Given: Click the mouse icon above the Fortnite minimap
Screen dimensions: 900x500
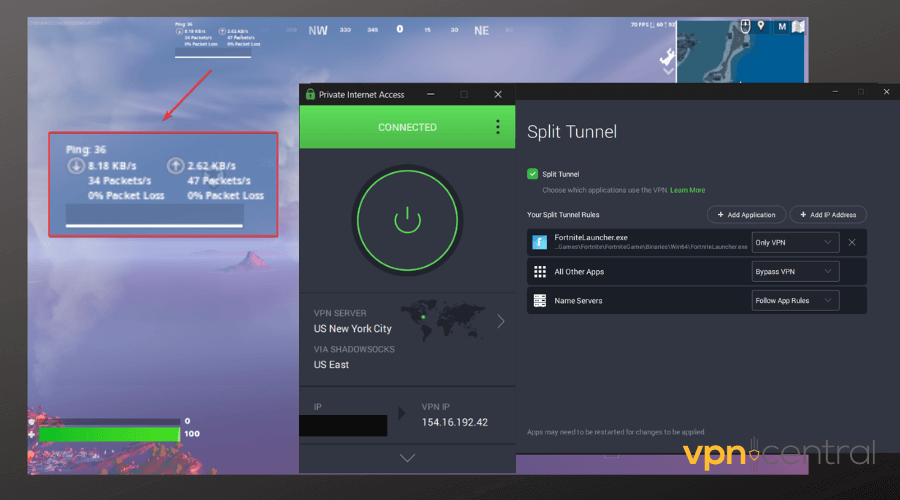Looking at the screenshot, I should tap(745, 26).
